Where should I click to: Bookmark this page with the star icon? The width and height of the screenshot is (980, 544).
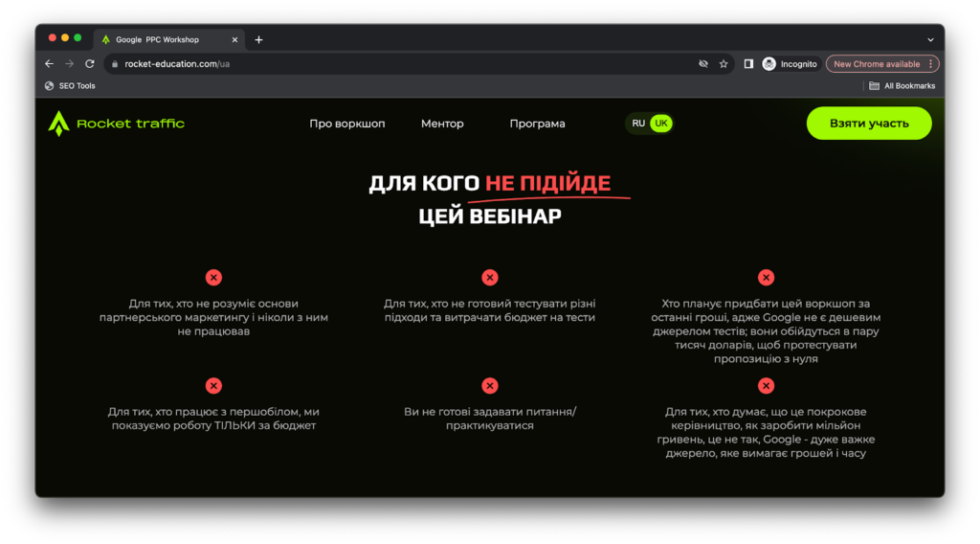pos(724,64)
